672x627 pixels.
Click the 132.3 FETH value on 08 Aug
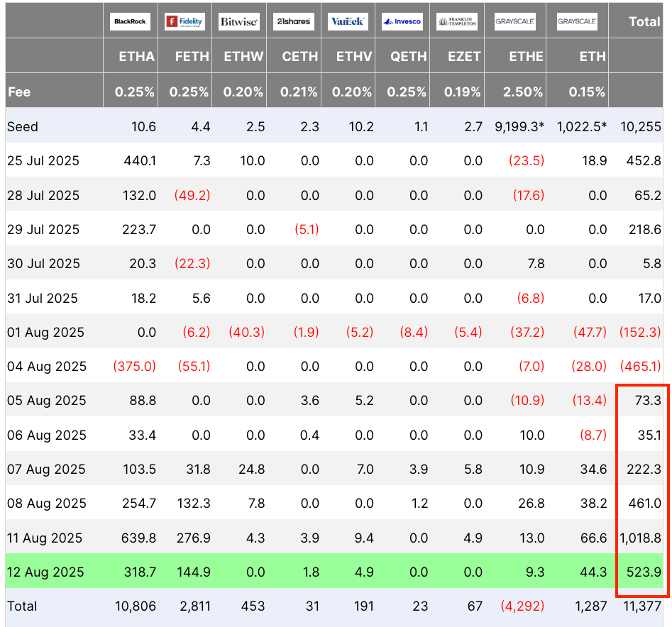[194, 503]
